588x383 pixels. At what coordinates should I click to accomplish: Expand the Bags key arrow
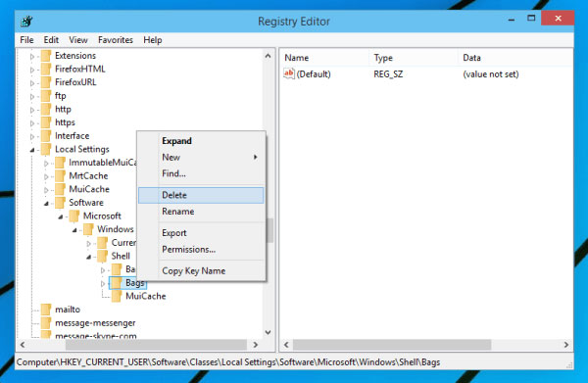[x=103, y=284]
